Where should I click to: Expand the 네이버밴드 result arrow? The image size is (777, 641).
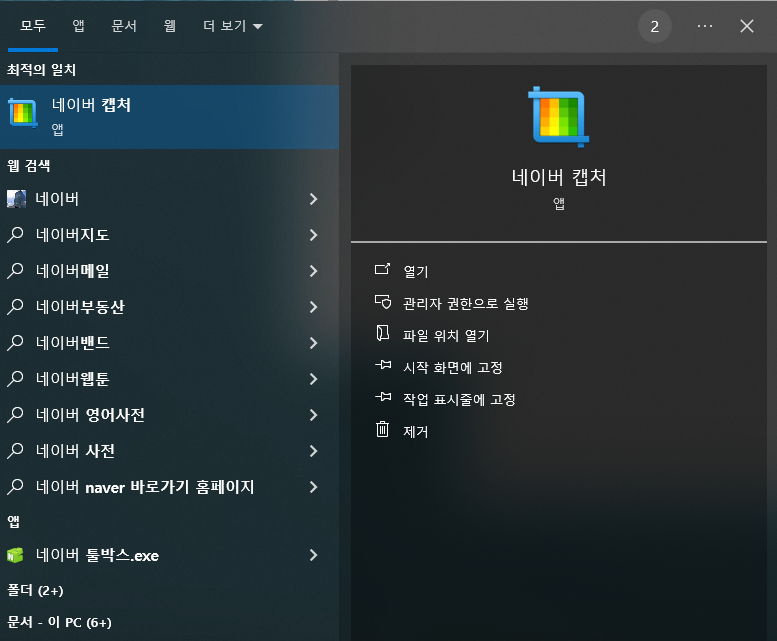click(x=313, y=343)
